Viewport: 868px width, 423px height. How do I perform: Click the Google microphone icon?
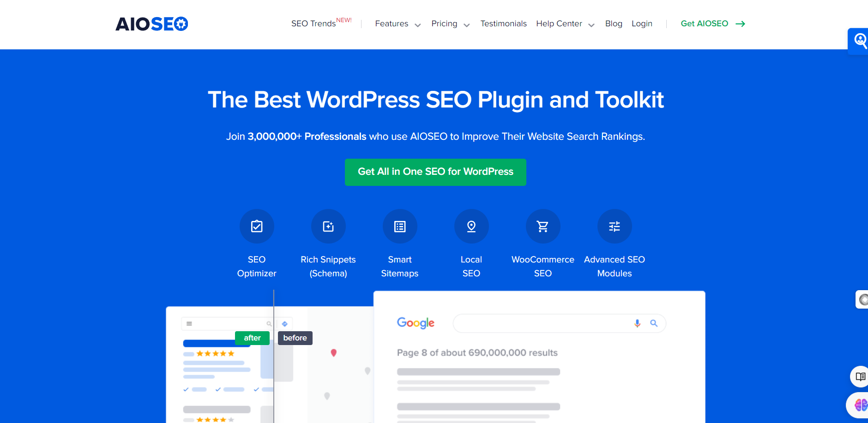637,323
